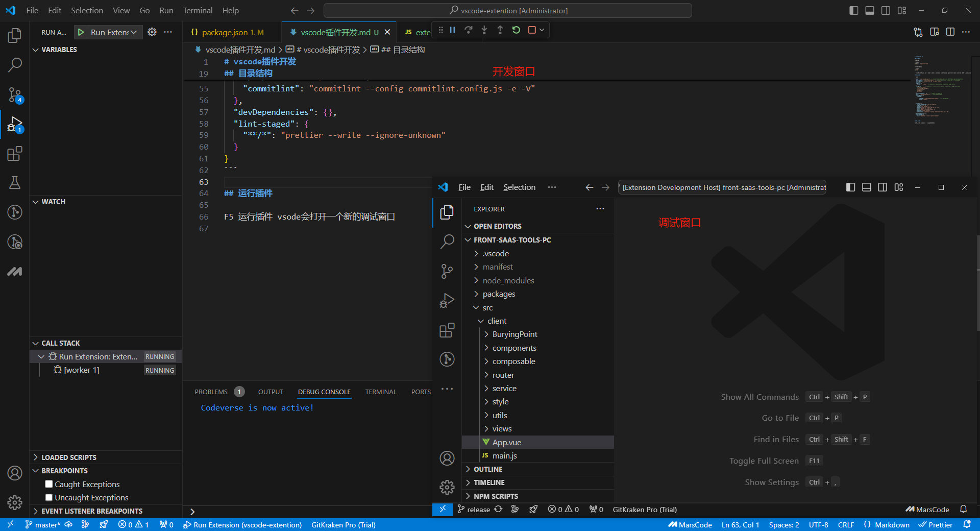Collapse the VARIABLES section
Image resolution: width=980 pixels, height=531 pixels.
[106, 50]
